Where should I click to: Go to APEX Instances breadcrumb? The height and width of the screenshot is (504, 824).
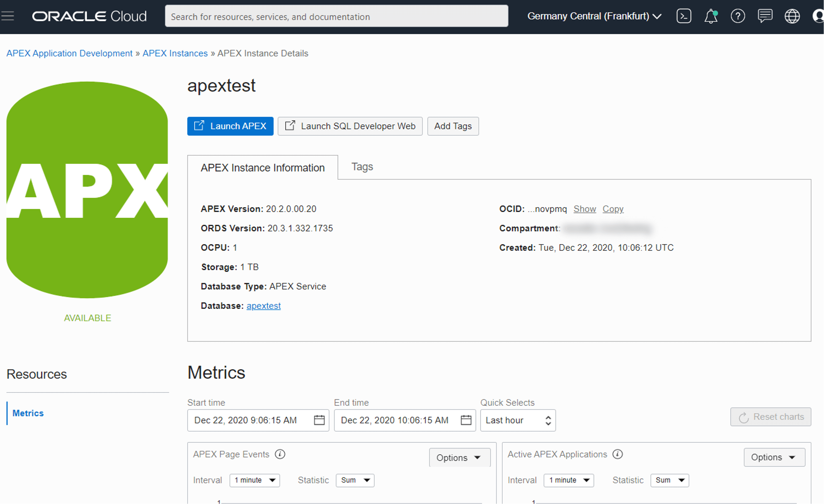[175, 53]
